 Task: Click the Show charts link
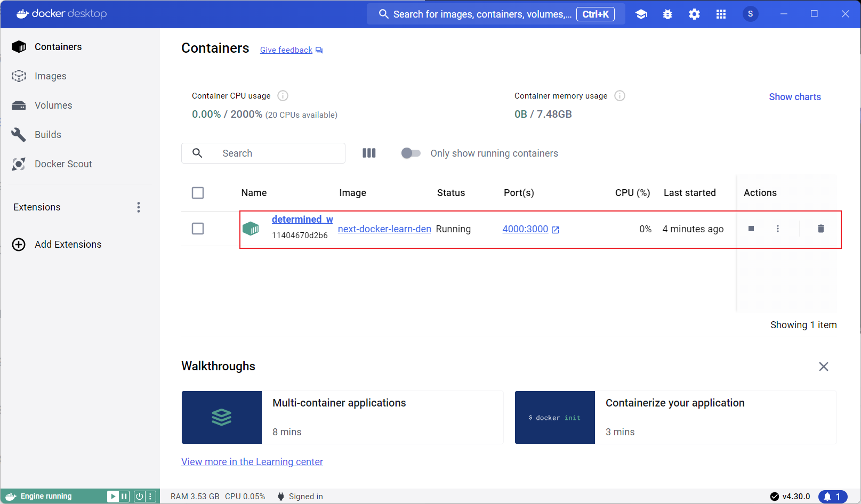(x=794, y=97)
